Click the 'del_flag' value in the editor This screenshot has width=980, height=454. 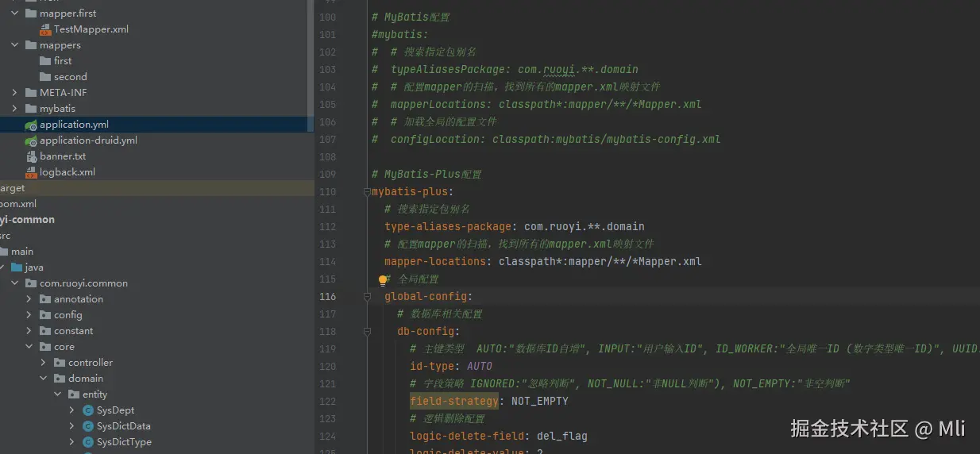pyautogui.click(x=562, y=436)
